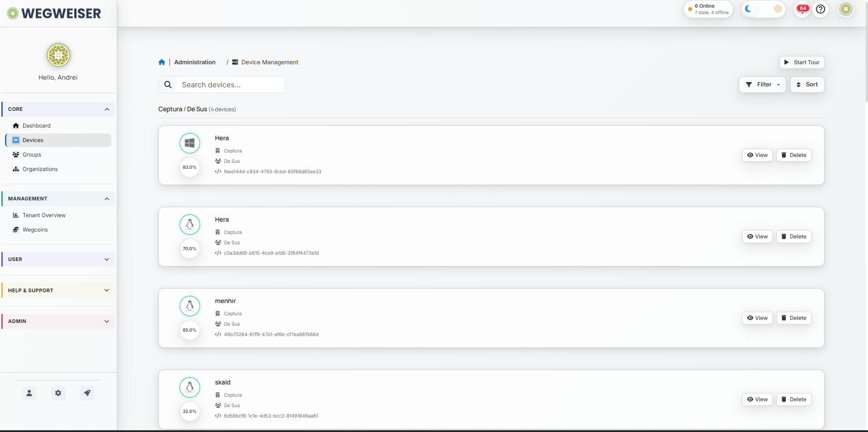Screen dimensions: 868x432
Task: Click the Search devices input field
Action: point(230,85)
